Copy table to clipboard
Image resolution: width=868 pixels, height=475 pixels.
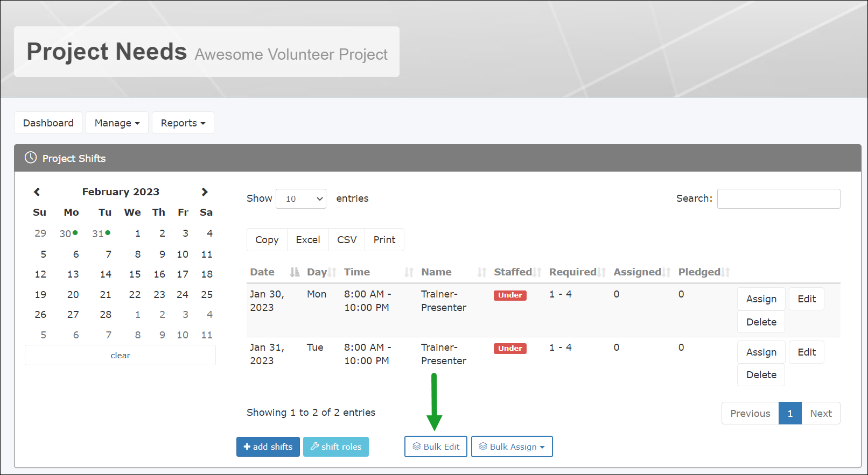coord(267,240)
